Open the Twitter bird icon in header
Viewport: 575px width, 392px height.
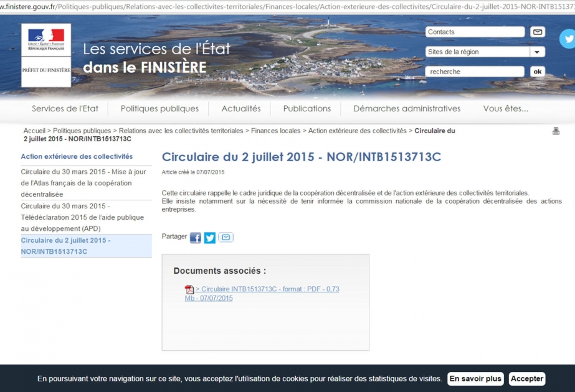point(568,39)
